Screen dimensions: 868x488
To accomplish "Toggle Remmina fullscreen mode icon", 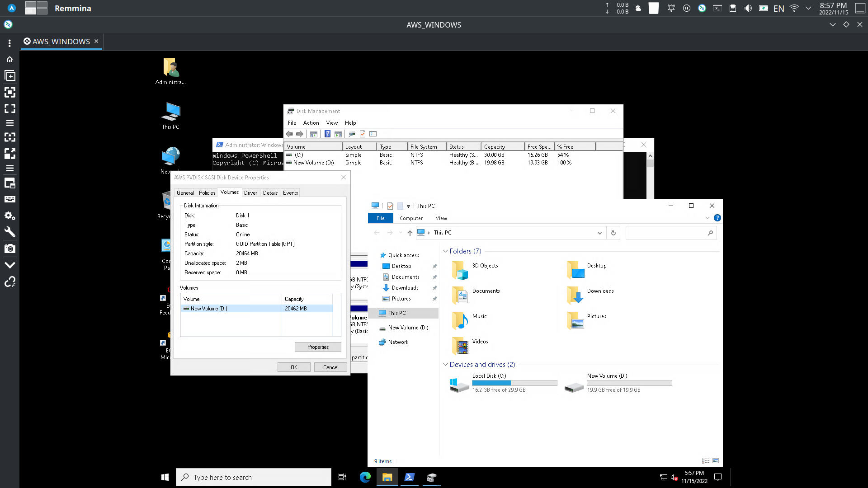I will (x=9, y=108).
